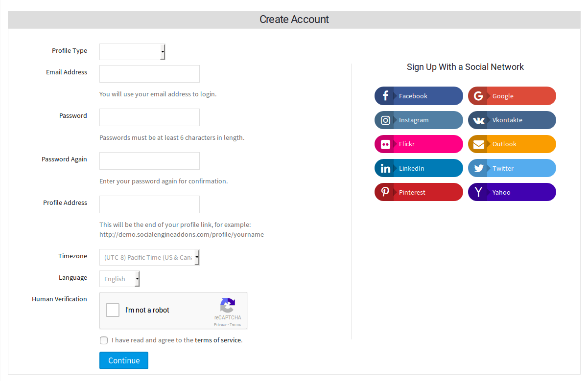Click 'Sign Up With a Social Network' heading
This screenshot has height=381, width=588.
click(465, 67)
